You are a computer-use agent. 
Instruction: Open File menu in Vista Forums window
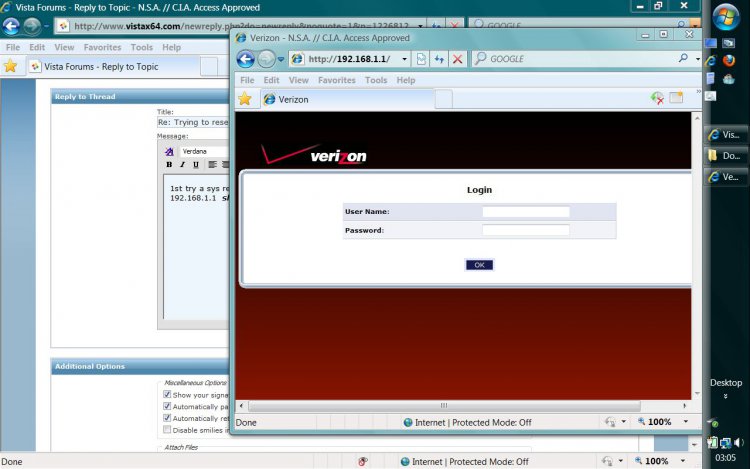[13, 47]
